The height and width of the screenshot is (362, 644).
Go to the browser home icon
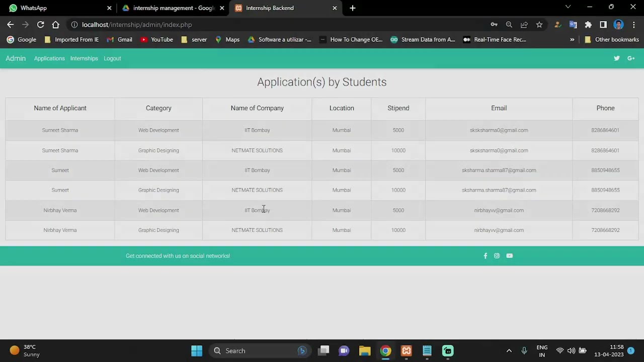pyautogui.click(x=56, y=25)
